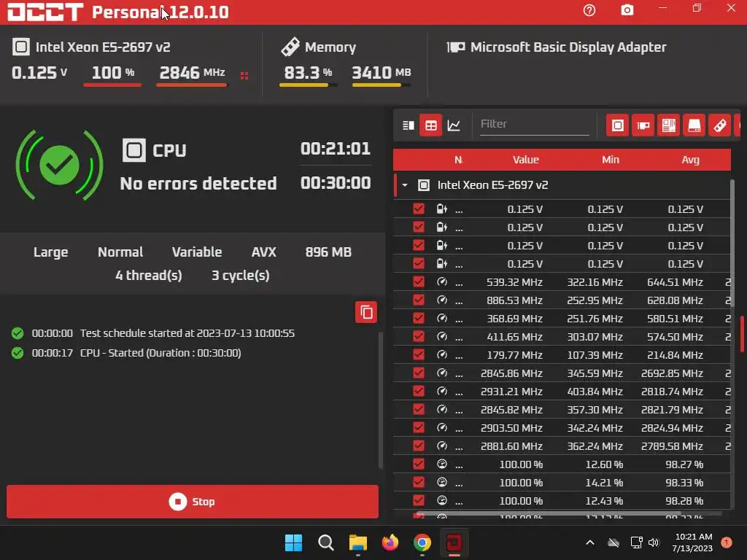Image resolution: width=747 pixels, height=560 pixels.
Task: Click the OCCT taskbar icon
Action: coord(454,542)
